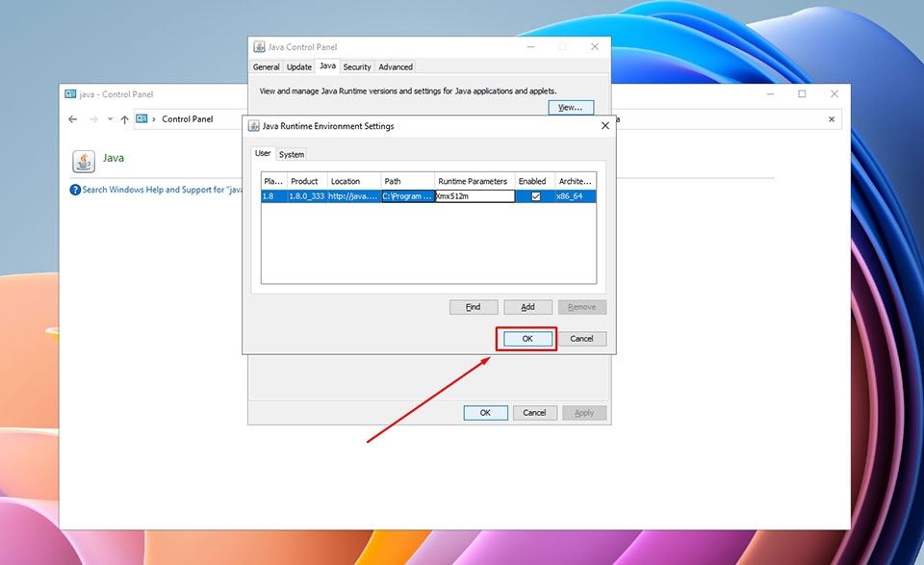
Task: Close the java - Control Panel window
Action: [834, 93]
